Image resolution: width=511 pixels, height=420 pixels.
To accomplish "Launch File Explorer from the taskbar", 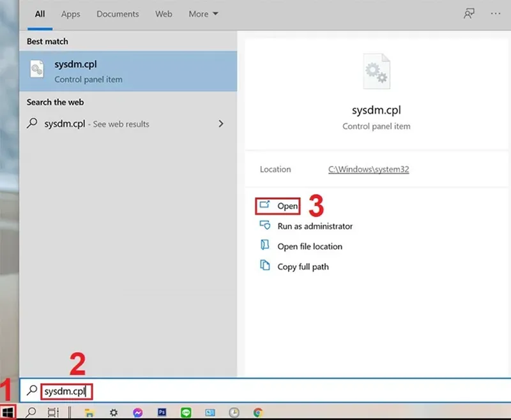I will (x=89, y=412).
